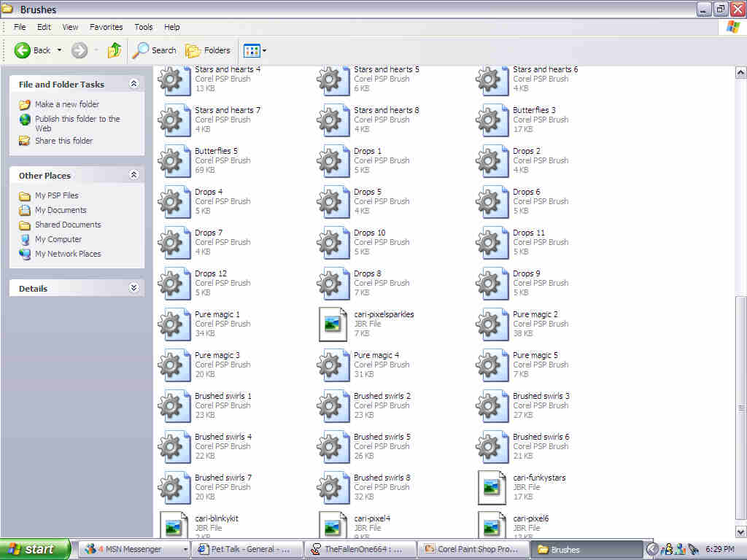The image size is (747, 560).
Task: Switch to Corel Paint Shop Pro taskbar button
Action: point(471,549)
